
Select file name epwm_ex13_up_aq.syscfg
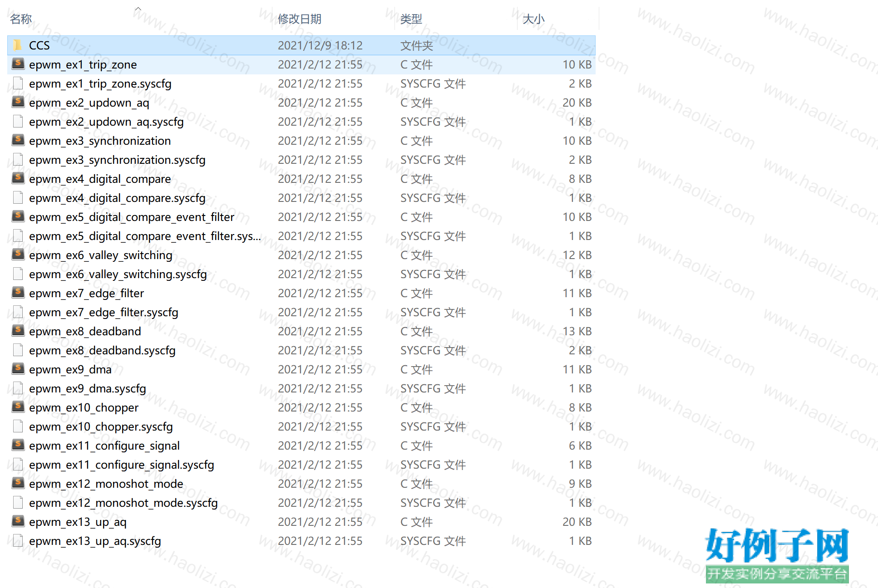[95, 541]
